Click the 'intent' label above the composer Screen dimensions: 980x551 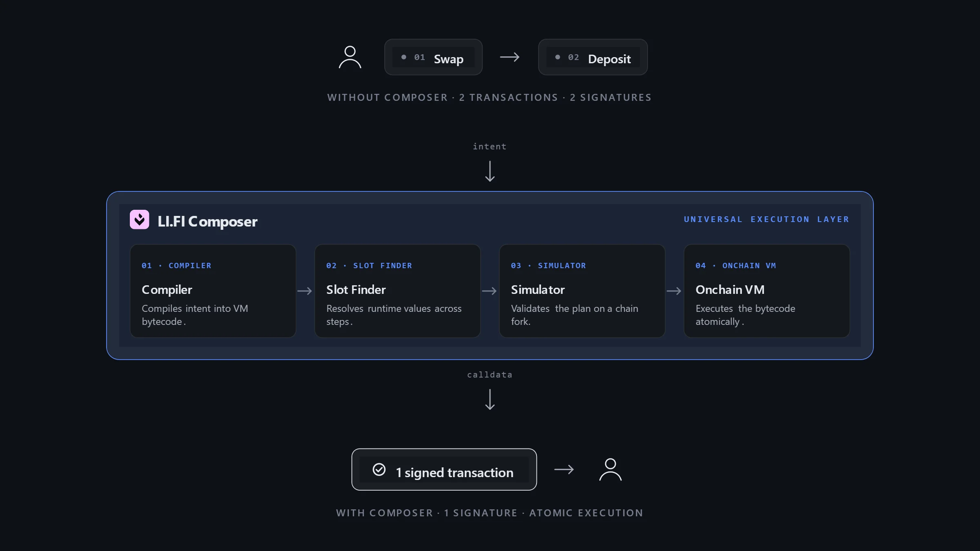pos(490,146)
